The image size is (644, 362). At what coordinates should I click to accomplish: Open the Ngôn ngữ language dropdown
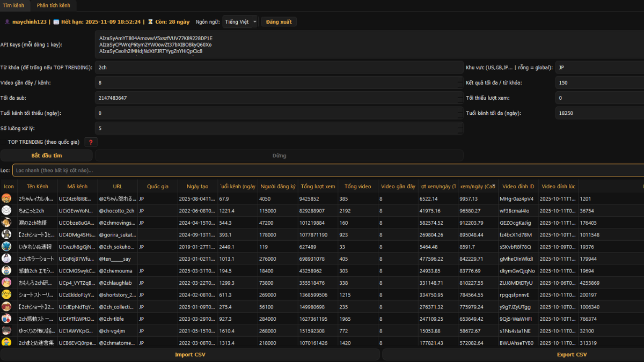(x=240, y=22)
